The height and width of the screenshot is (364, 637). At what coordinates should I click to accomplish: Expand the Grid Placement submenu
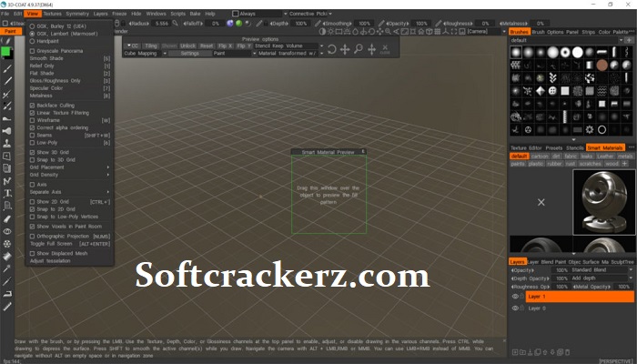(x=69, y=167)
